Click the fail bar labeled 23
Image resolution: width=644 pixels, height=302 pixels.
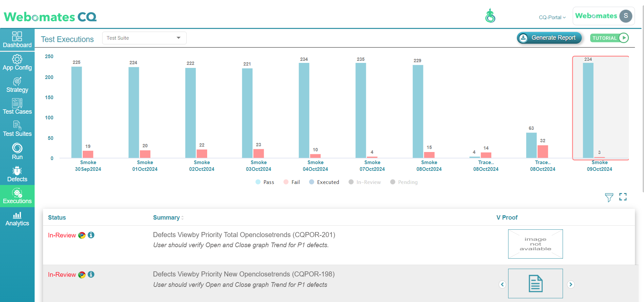click(259, 153)
